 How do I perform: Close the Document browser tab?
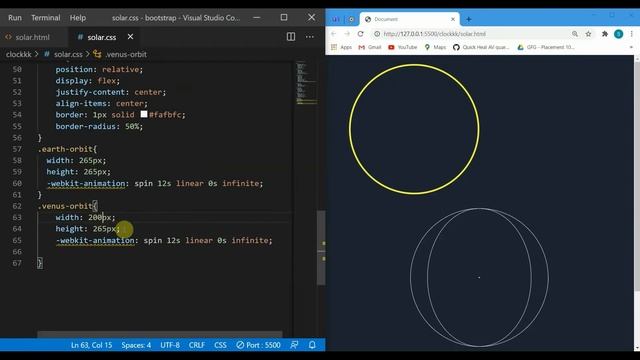(x=453, y=19)
